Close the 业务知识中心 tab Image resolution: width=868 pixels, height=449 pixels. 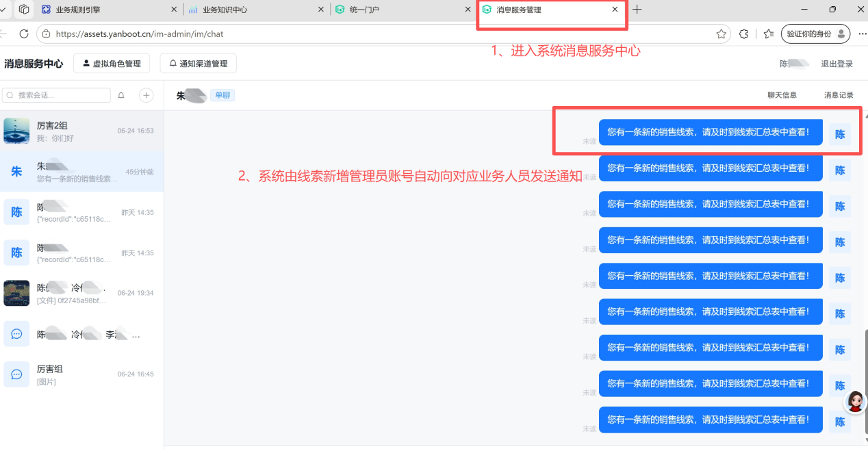[322, 10]
